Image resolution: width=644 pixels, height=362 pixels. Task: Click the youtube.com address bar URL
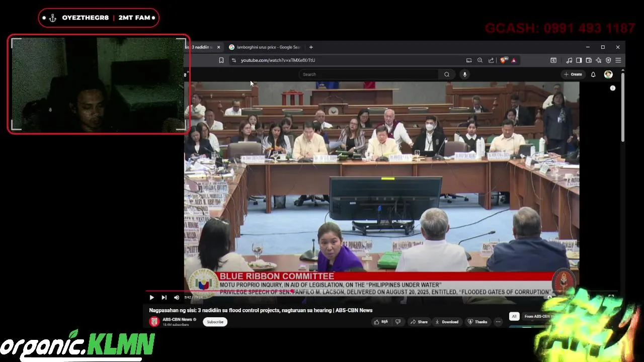click(x=278, y=60)
